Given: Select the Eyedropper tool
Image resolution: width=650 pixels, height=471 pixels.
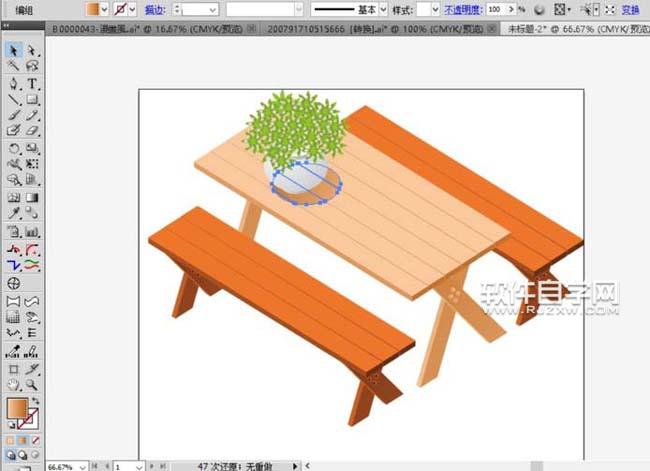Looking at the screenshot, I should (x=14, y=214).
